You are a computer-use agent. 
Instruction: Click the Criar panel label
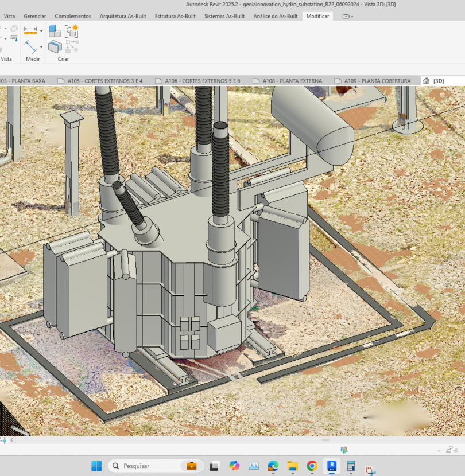click(63, 59)
